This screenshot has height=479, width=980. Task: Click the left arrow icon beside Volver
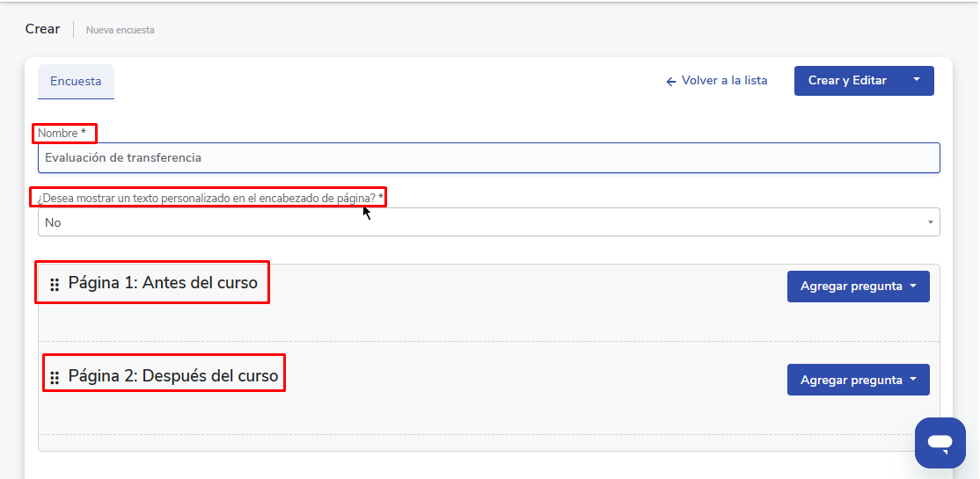coord(671,81)
